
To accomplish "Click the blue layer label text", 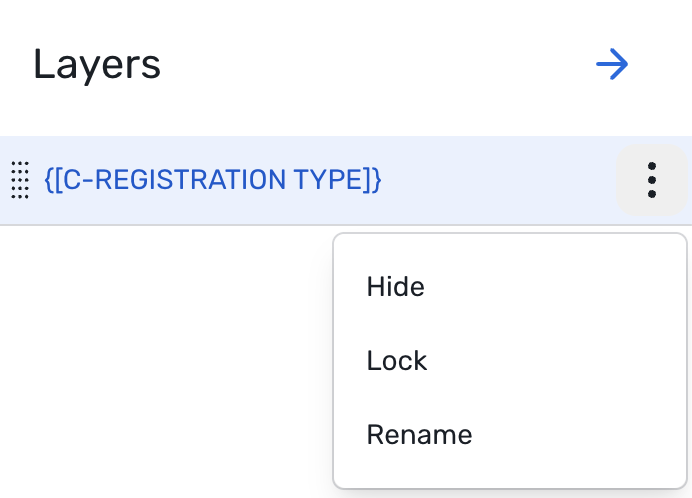I will point(213,180).
